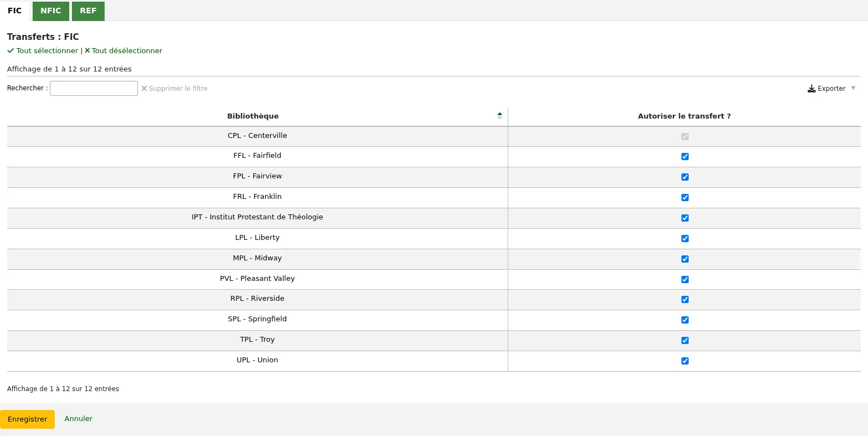The width and height of the screenshot is (868, 436).
Task: Sort by the Bibliothèque column header
Action: (x=253, y=116)
